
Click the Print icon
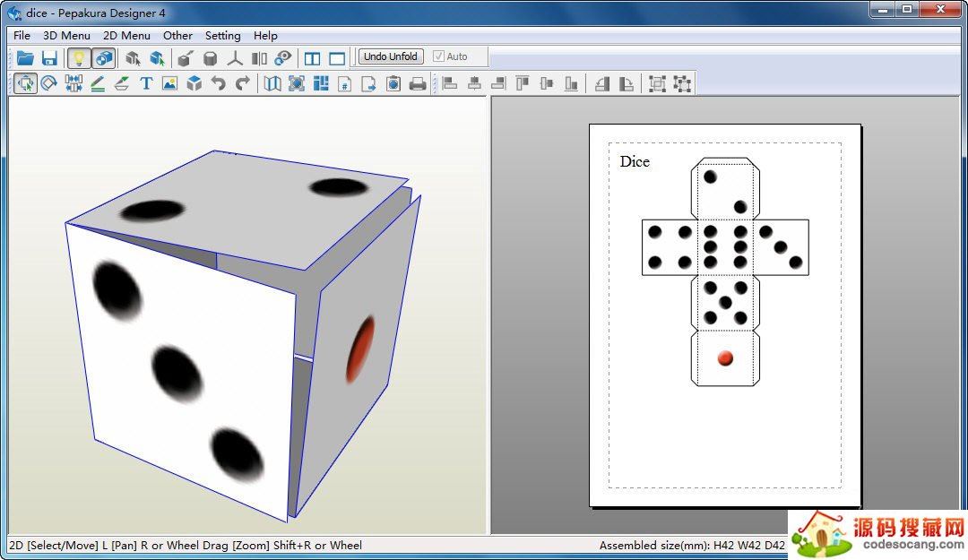(418, 82)
